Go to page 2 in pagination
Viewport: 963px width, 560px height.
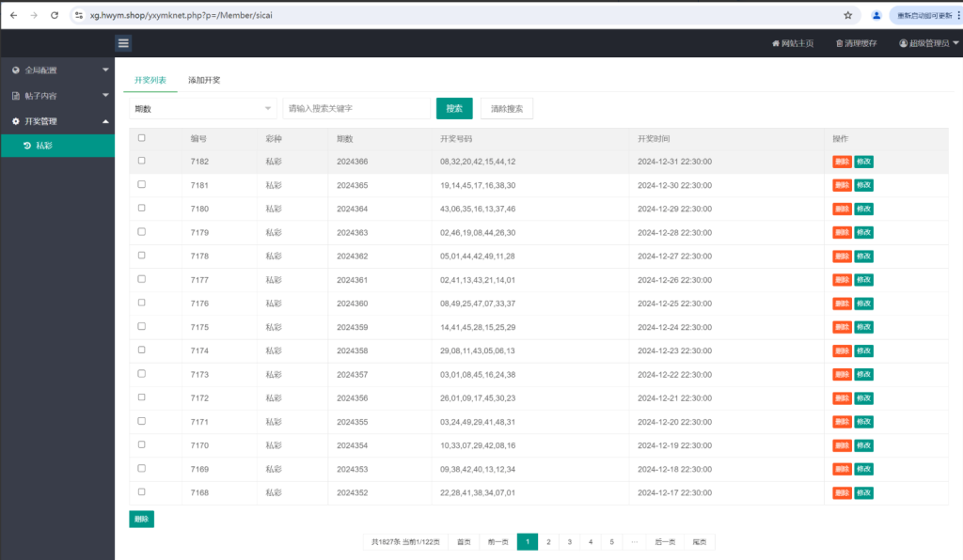point(548,542)
